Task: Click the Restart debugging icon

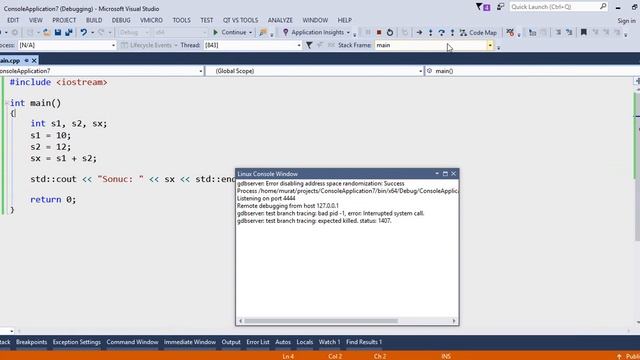Action: point(390,32)
